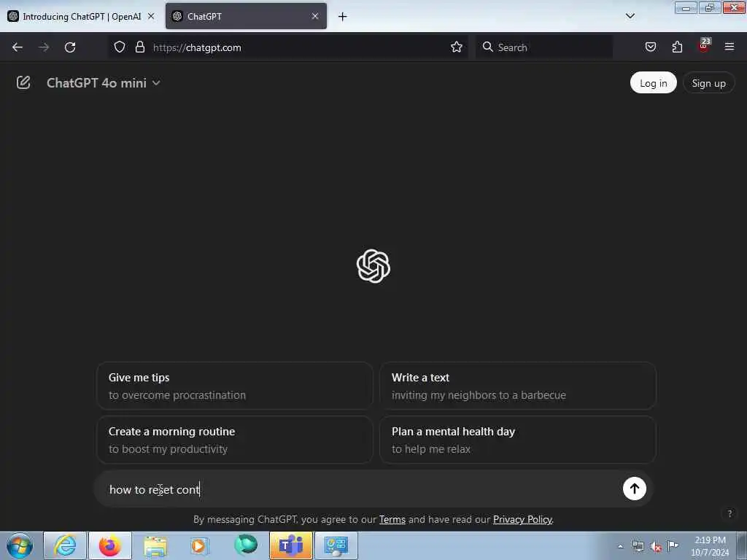The height and width of the screenshot is (560, 747).
Task: Open a new browser tab with plus icon
Action: pos(342,17)
